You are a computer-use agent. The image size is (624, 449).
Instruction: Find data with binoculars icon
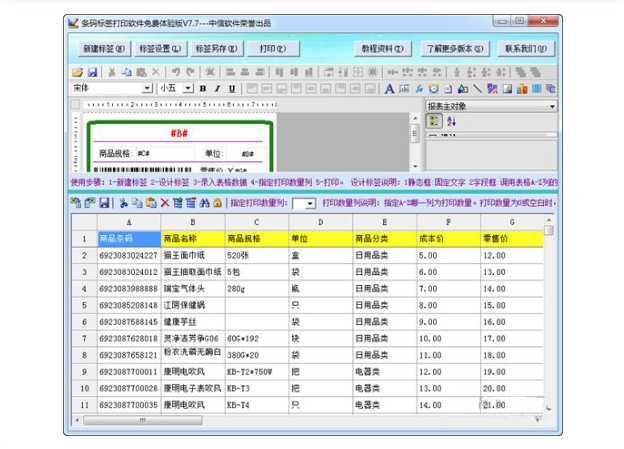coord(205,203)
